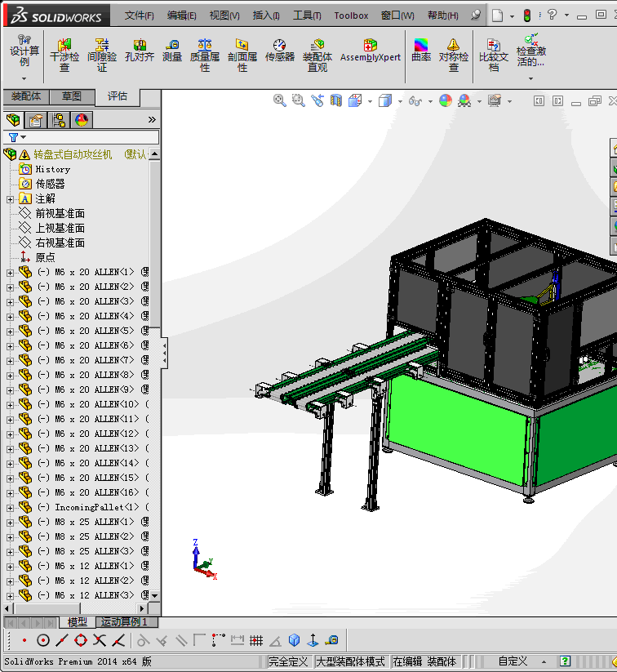
Task: Open the 插入(I) menu
Action: click(266, 16)
